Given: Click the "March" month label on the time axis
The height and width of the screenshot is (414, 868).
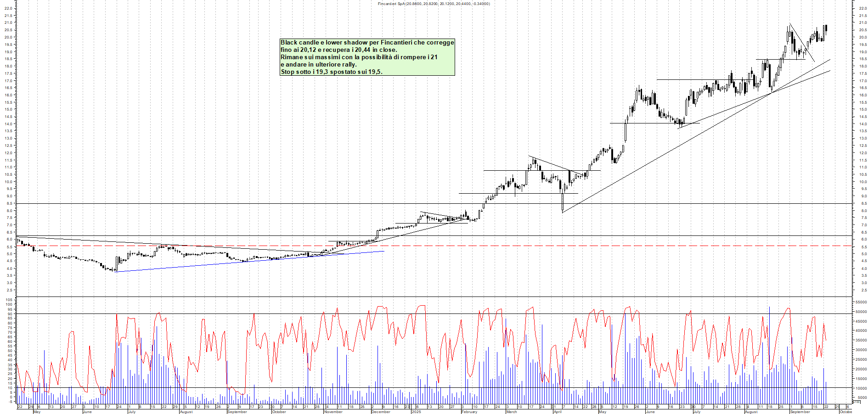Looking at the screenshot, I should click(x=512, y=412).
